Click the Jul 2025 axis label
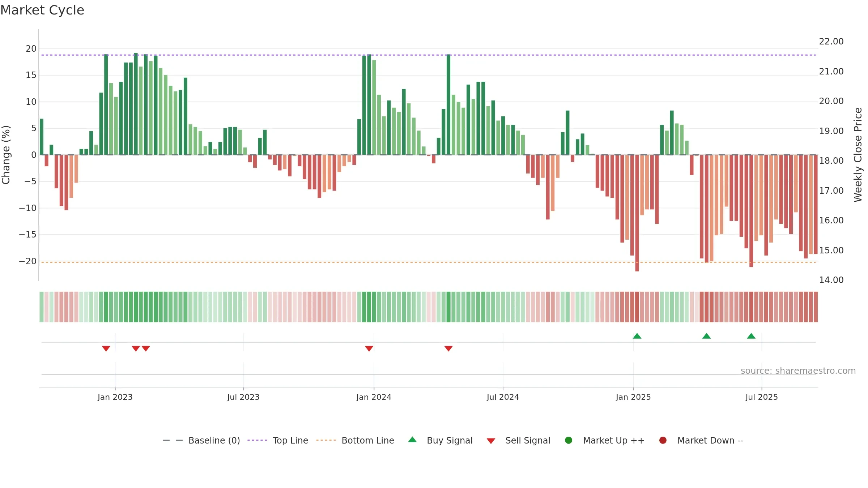The height and width of the screenshot is (488, 868). (762, 397)
